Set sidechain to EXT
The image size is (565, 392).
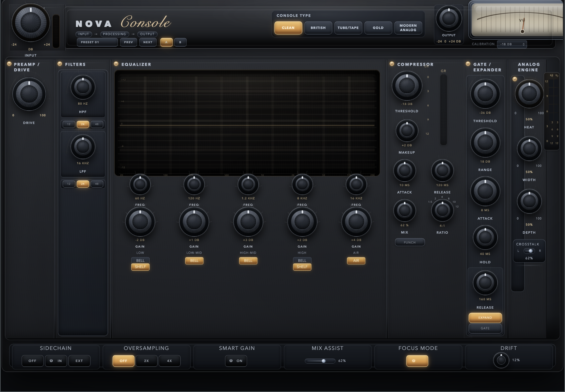point(79,361)
